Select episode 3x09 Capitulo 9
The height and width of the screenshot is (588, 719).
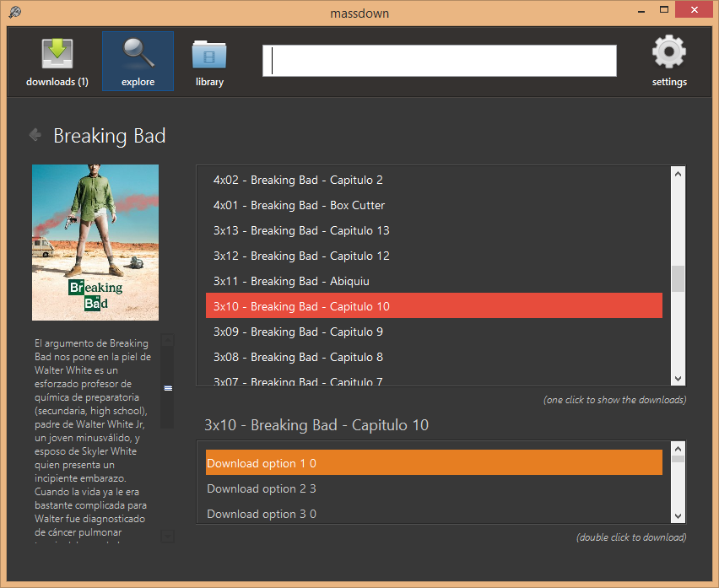point(434,332)
